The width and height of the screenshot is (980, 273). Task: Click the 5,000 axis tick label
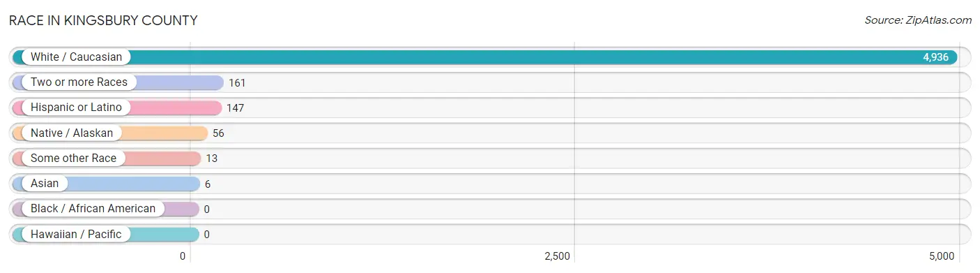pos(941,256)
